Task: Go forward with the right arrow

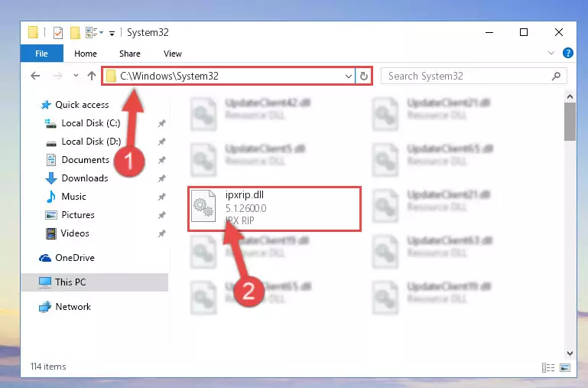Action: pyautogui.click(x=57, y=76)
